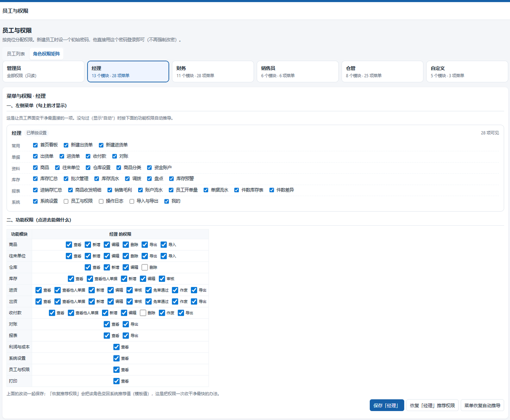Uncheck 件数差异 report checkbox
This screenshot has height=420, width=510.
[272, 190]
